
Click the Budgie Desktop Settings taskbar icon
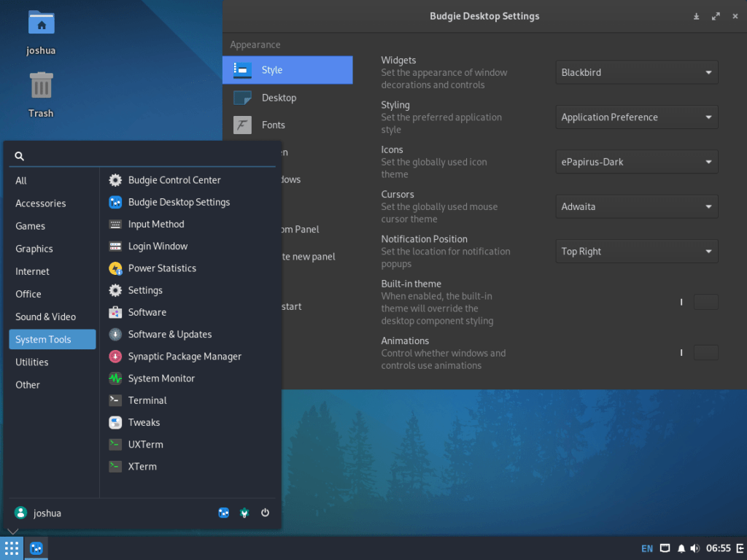35,548
